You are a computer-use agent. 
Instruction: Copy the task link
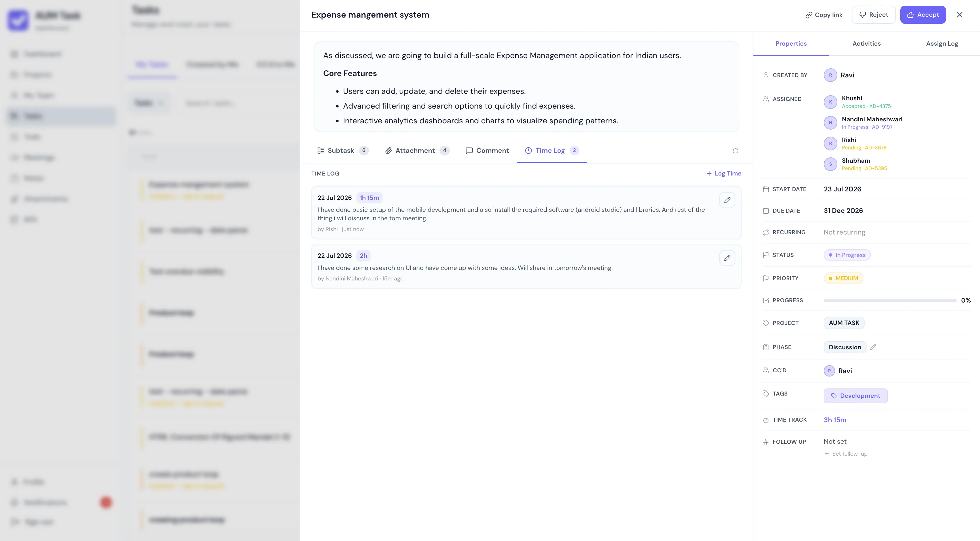click(824, 15)
